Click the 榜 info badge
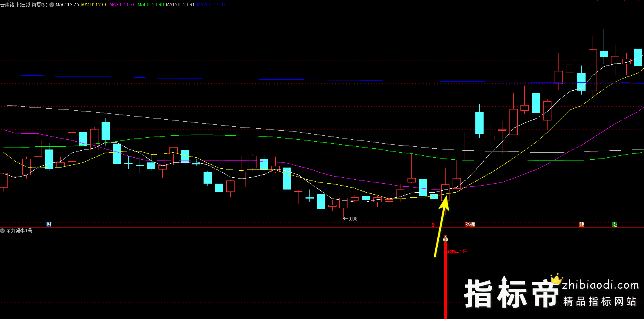Image resolution: width=644 pixels, height=319 pixels. click(x=473, y=224)
